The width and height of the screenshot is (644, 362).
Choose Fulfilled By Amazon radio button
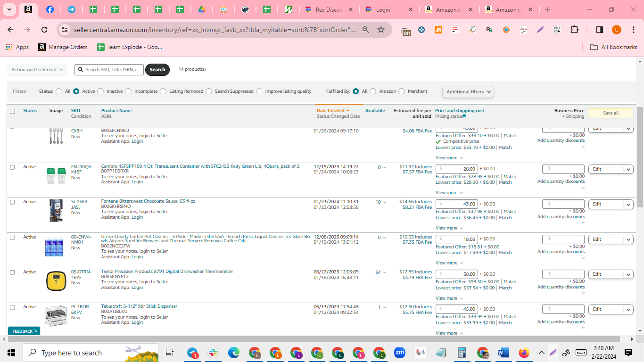point(373,91)
